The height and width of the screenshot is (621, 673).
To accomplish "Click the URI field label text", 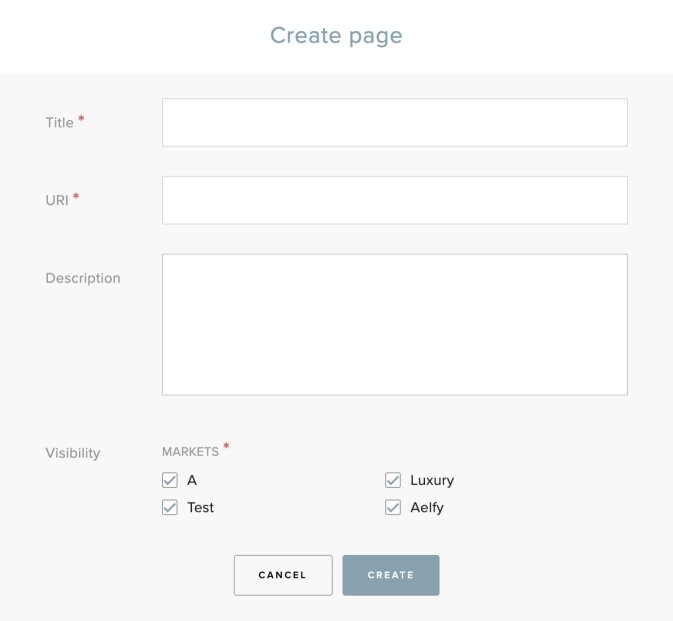I will pyautogui.click(x=57, y=200).
